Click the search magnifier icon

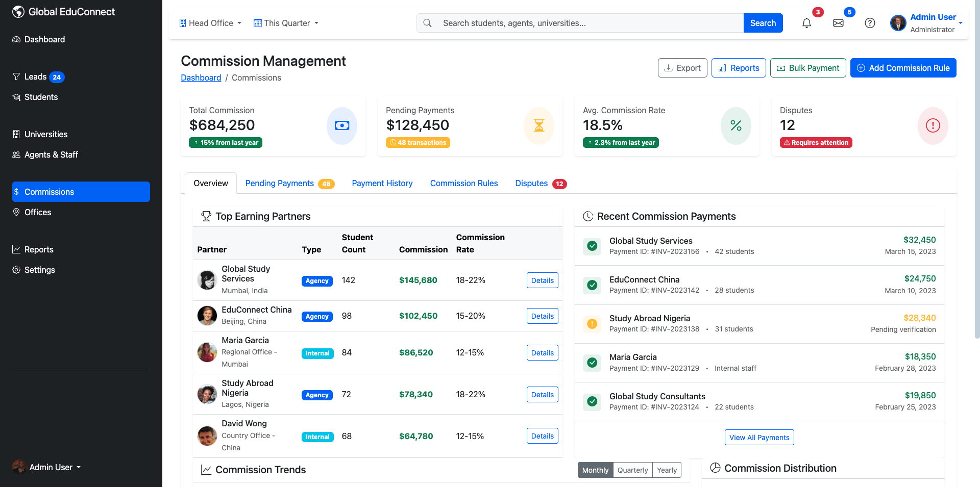pyautogui.click(x=427, y=23)
